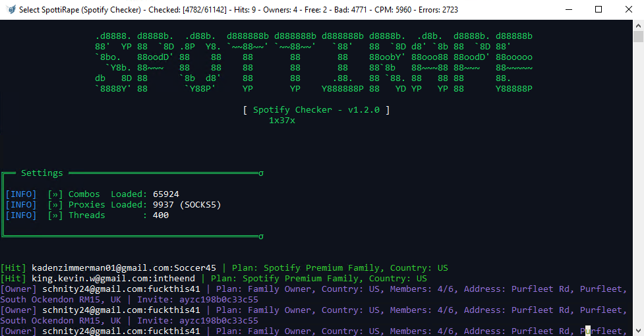This screenshot has width=644, height=336.
Task: Click the white selection cursor in last line
Action: click(x=588, y=331)
